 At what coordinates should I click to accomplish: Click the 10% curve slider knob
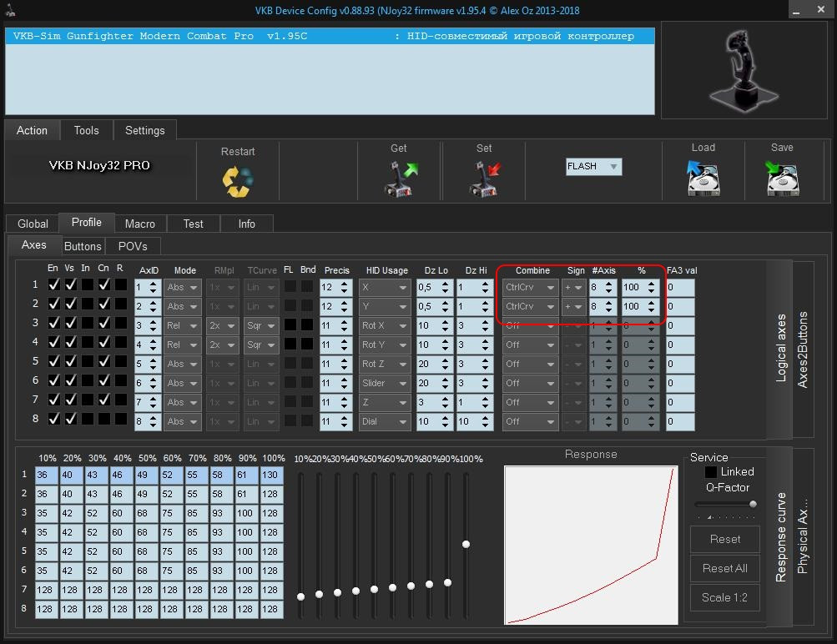[x=300, y=596]
